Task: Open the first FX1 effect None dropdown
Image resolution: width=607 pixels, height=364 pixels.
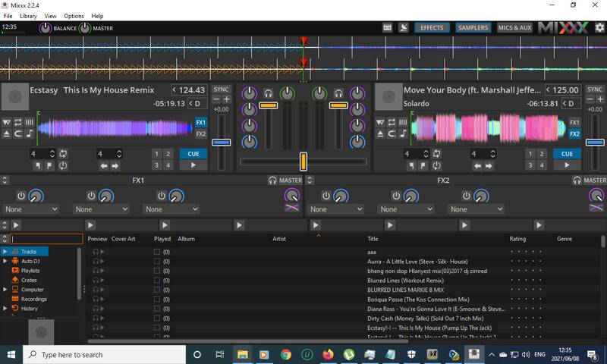Action: point(30,209)
